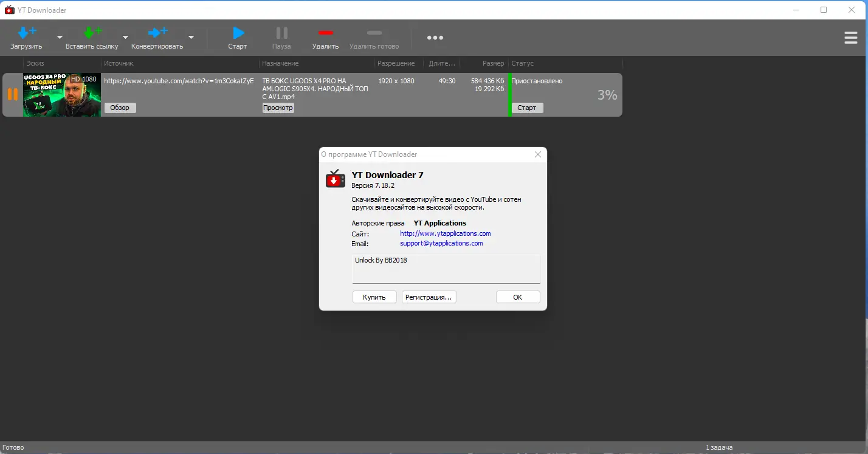Expand the Конвертировать dropdown arrow
The width and height of the screenshot is (868, 454).
click(x=191, y=37)
